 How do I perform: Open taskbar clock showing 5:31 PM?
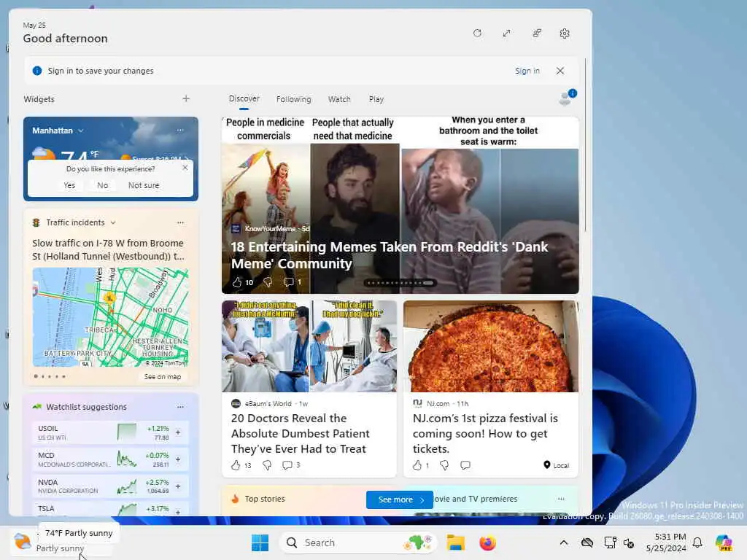(666, 542)
